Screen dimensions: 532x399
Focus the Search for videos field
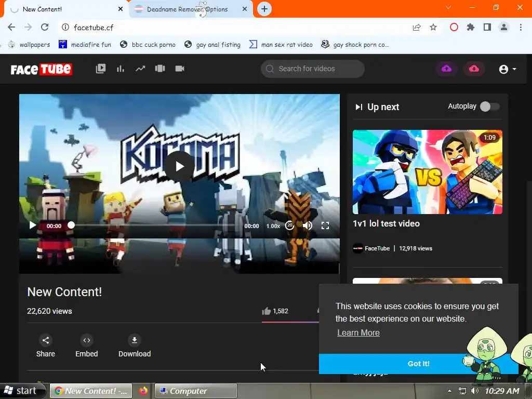(x=312, y=69)
